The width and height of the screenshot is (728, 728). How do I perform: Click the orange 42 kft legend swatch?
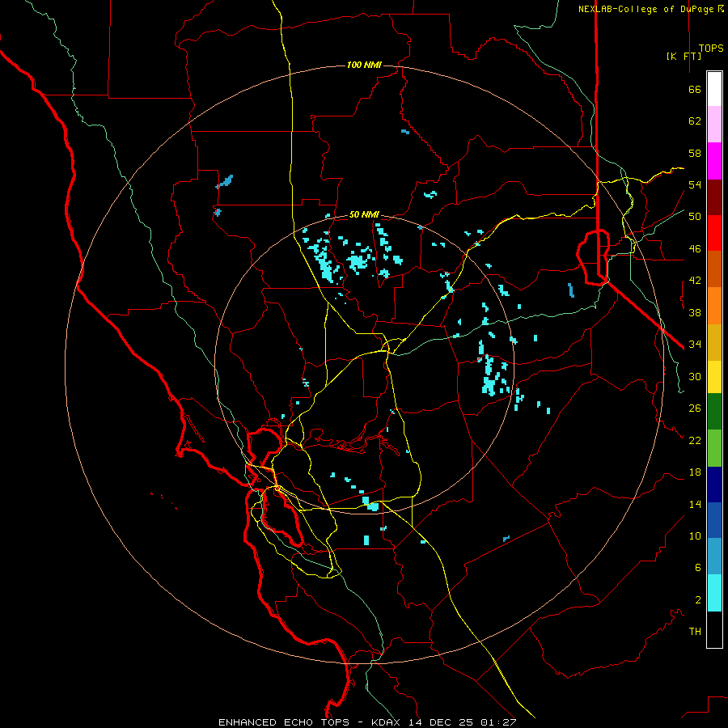coord(714,306)
